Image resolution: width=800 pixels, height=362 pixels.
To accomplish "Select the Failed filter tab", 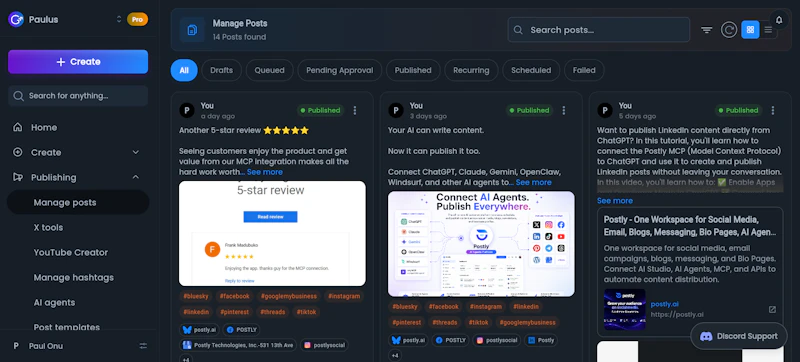I will click(584, 70).
